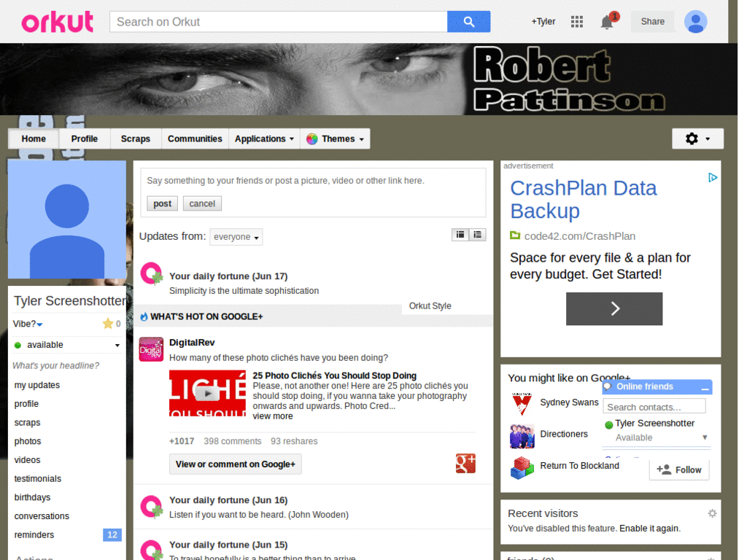
Task: Open the 398 comments link
Action: click(233, 441)
